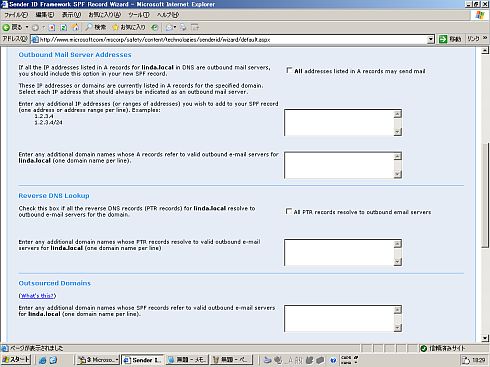Click the Edit page toolbar icon

point(195,28)
